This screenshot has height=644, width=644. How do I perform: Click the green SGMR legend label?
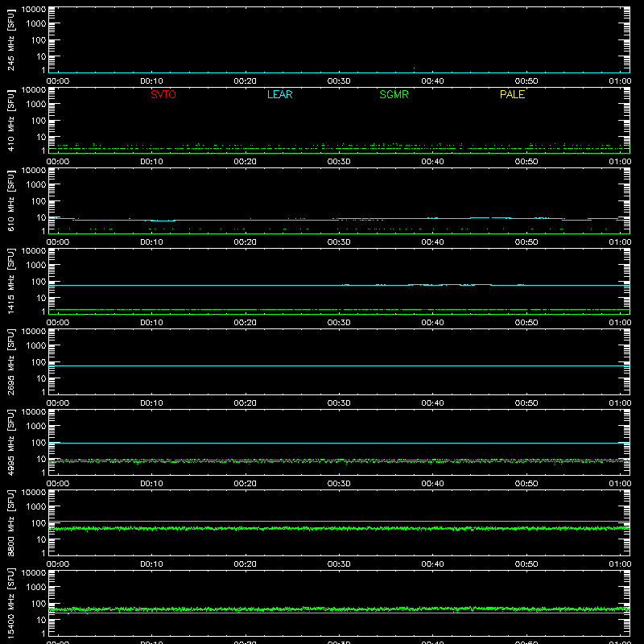(x=394, y=94)
